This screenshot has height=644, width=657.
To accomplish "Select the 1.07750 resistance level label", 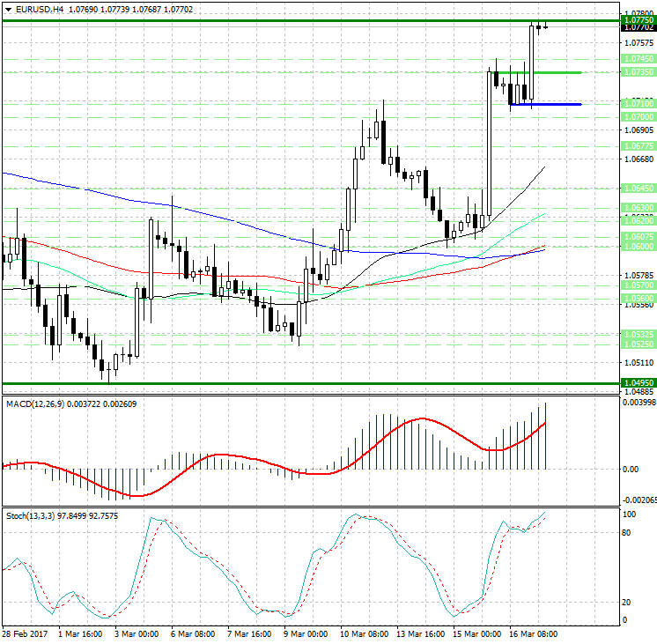I will coord(639,20).
